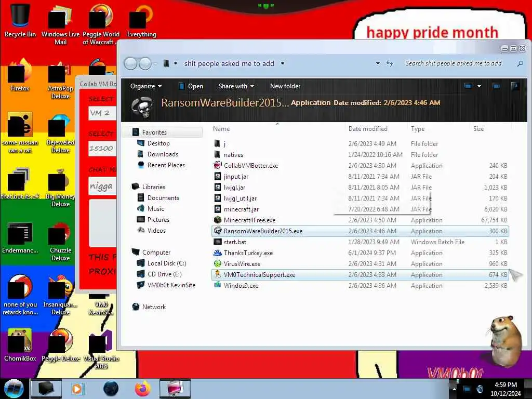This screenshot has height=399, width=532.
Task: Select CollabVMBotter.exe in the file list
Action: 360,166
